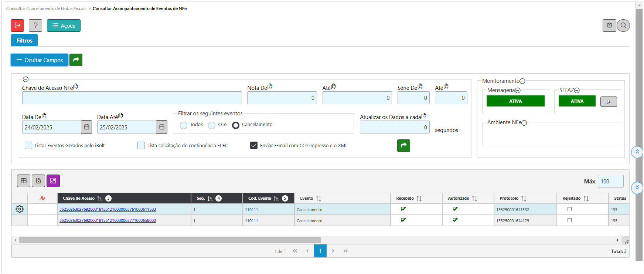This screenshot has height=274, width=644.
Task: Click the red exit icon button
Action: 17,26
